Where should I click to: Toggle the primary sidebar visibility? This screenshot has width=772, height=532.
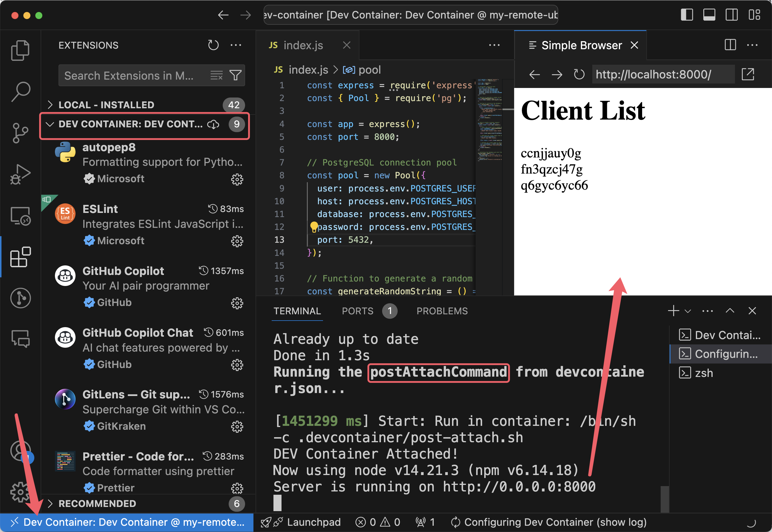click(x=687, y=15)
